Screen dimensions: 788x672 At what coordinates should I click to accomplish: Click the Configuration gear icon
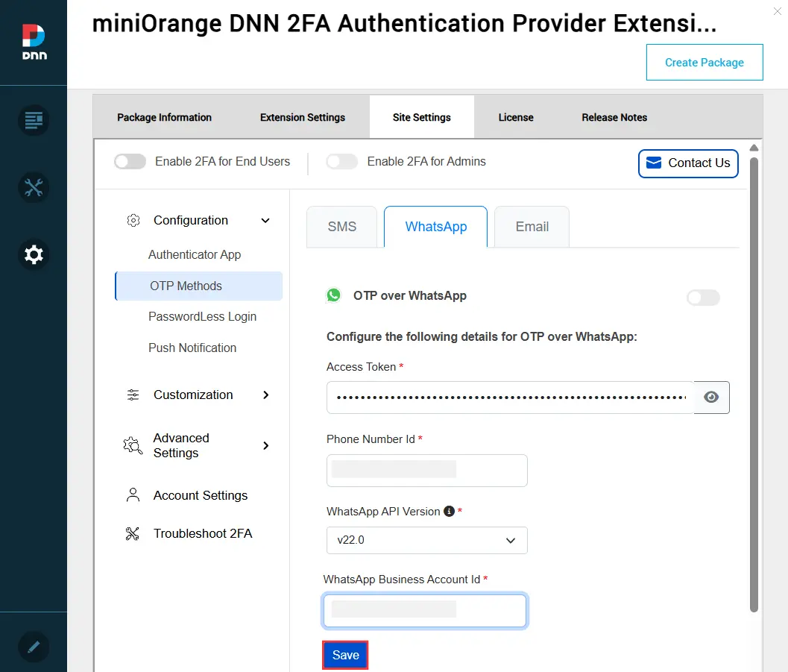133,220
